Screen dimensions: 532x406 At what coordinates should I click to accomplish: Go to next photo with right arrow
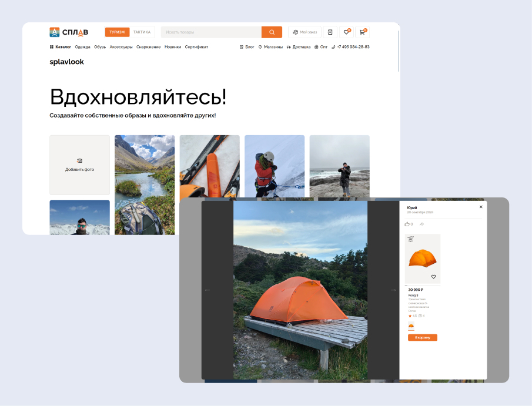coord(393,290)
